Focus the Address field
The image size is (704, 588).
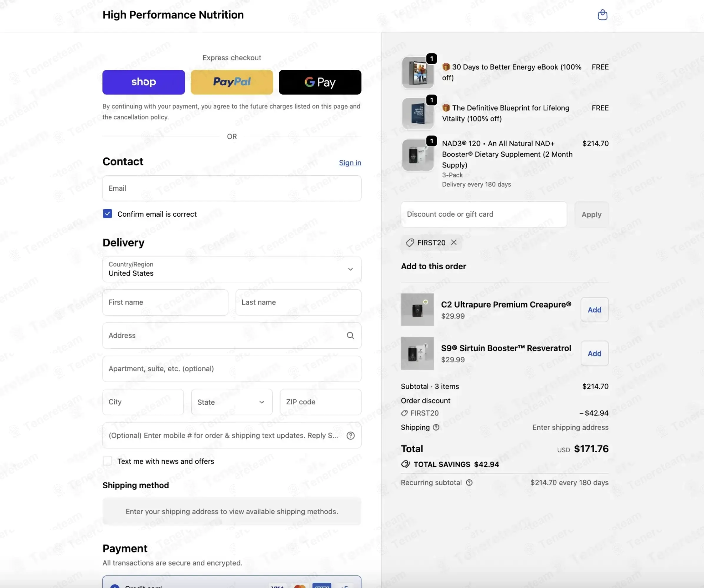[232, 335]
